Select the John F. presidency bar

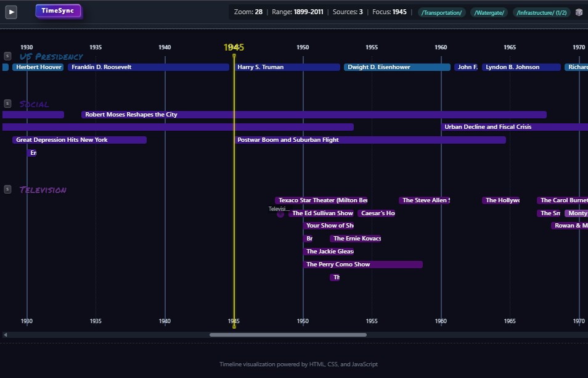tap(466, 67)
